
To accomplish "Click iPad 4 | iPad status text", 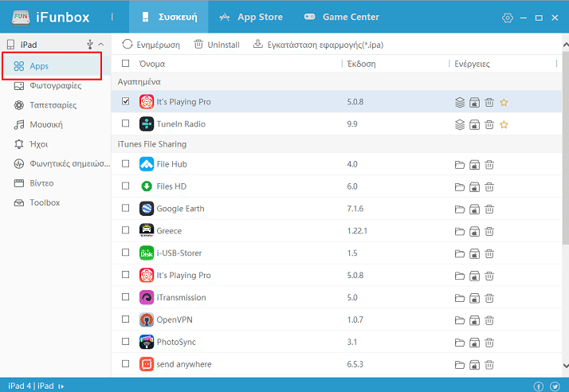I will pos(31,386).
